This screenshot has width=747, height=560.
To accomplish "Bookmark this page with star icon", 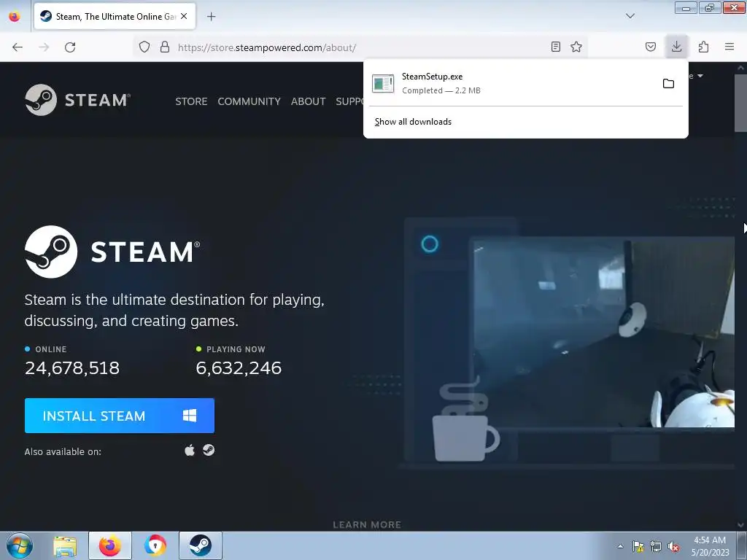I will [x=576, y=47].
